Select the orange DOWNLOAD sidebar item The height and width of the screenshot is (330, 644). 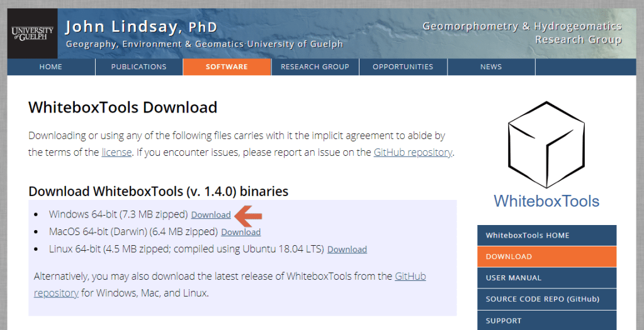pyautogui.click(x=546, y=256)
